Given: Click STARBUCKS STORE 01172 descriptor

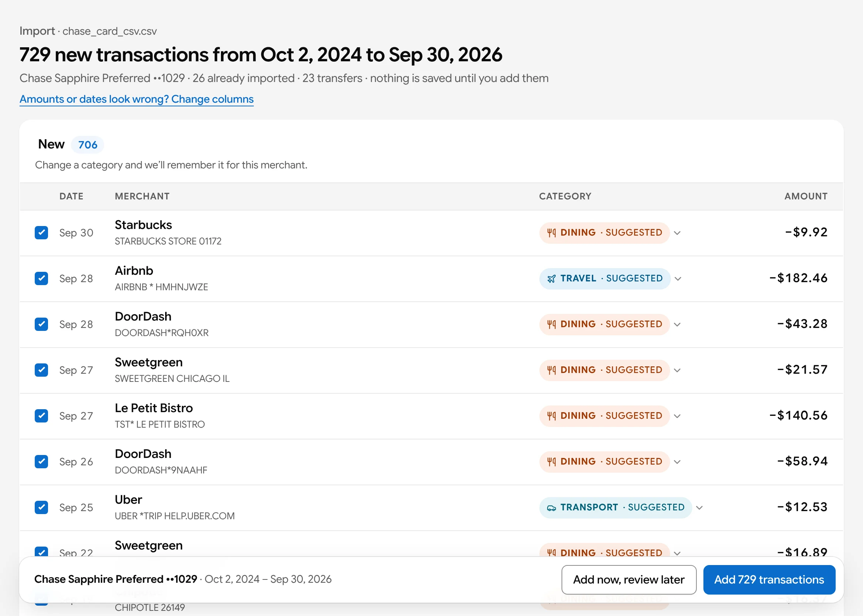Looking at the screenshot, I should (x=168, y=241).
